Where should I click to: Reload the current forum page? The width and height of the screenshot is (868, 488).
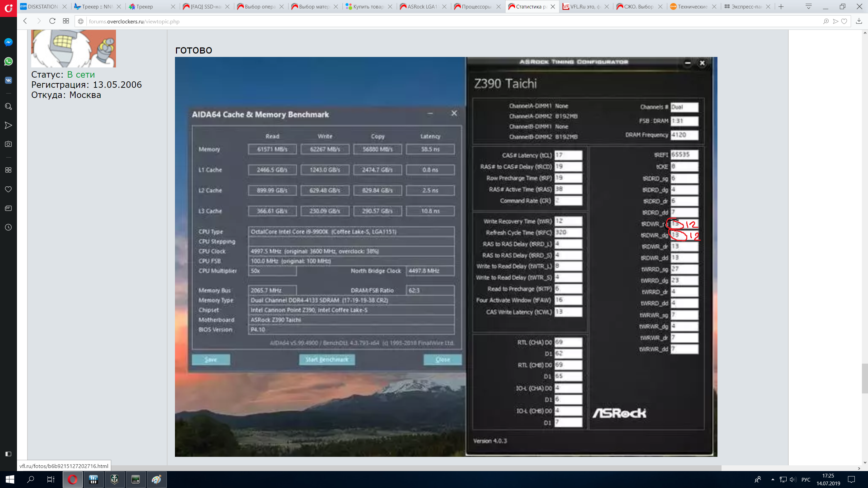coord(52,21)
